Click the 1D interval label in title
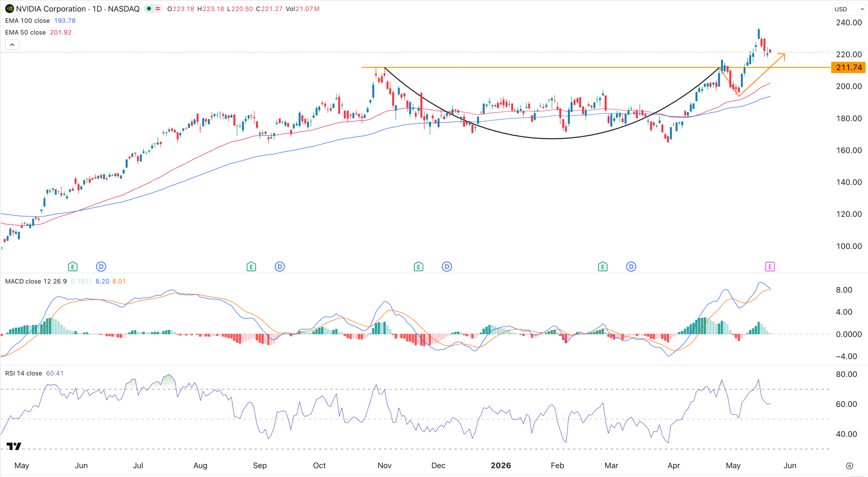 (97, 9)
